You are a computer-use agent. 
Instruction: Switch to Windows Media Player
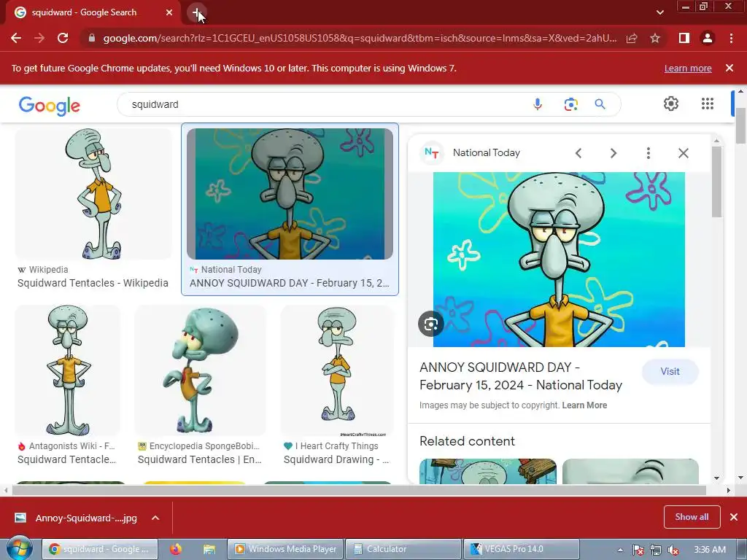(x=285, y=549)
